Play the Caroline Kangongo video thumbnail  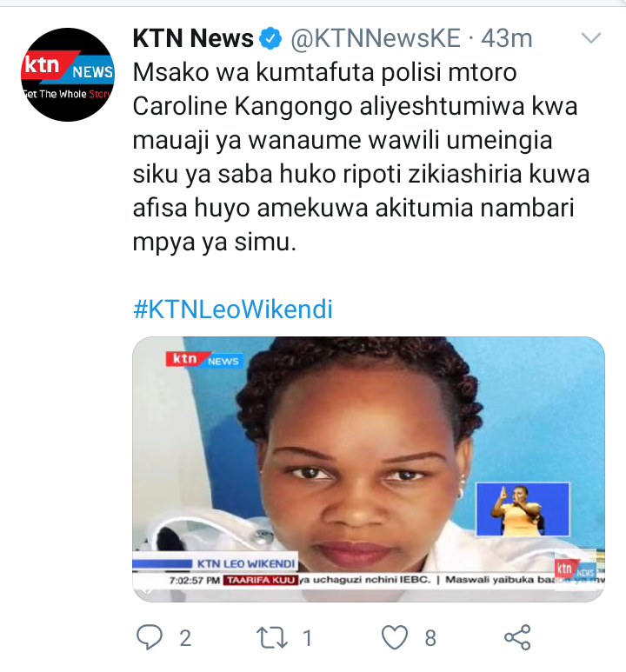tap(369, 469)
